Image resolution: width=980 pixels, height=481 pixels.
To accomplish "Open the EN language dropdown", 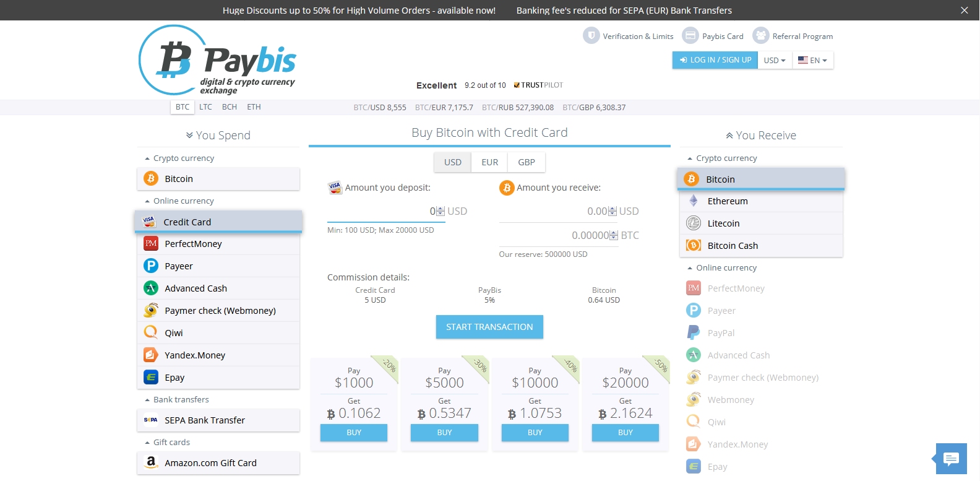I will [x=812, y=60].
